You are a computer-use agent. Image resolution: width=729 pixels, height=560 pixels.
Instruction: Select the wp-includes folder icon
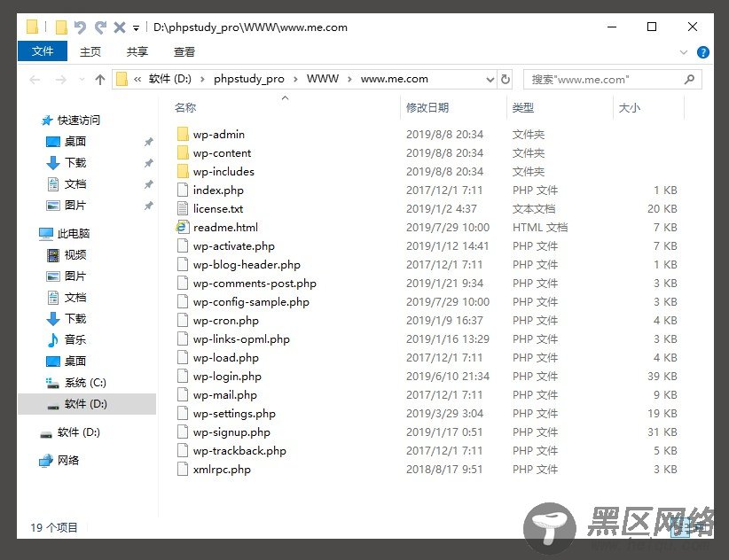coord(183,171)
